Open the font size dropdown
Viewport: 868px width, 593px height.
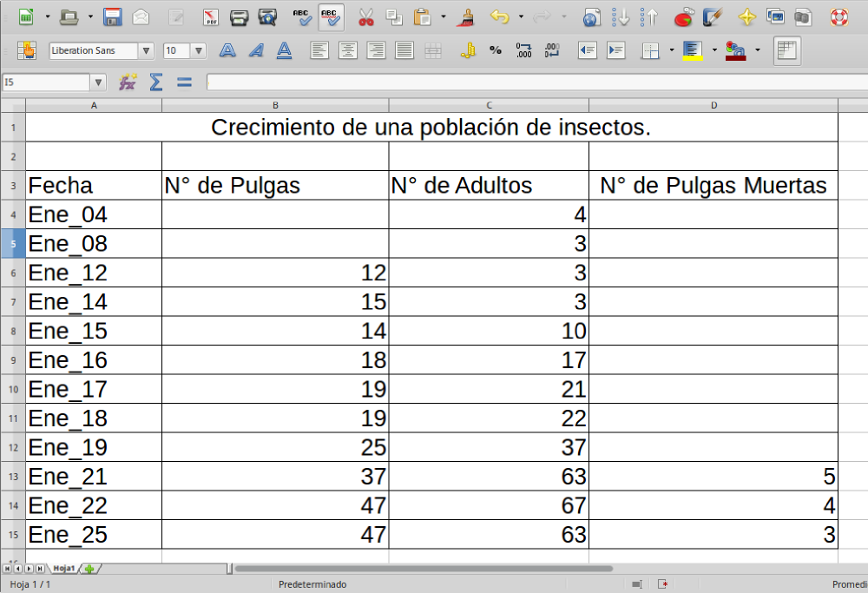[199, 50]
